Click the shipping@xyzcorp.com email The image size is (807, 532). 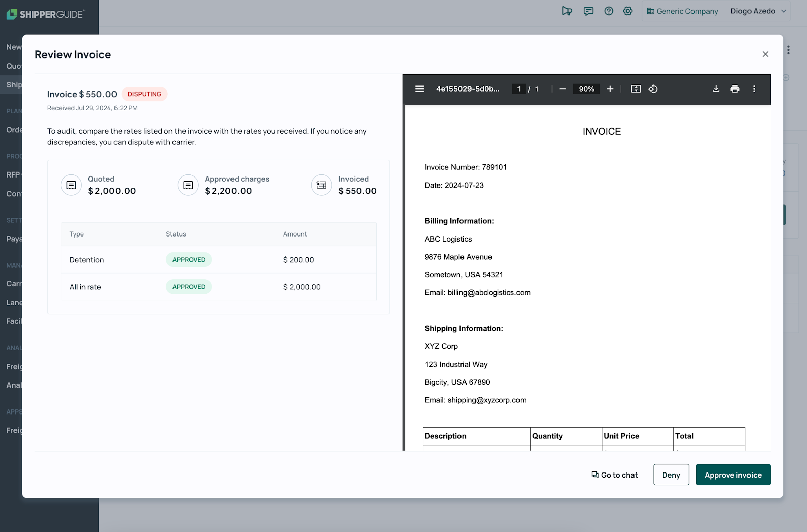coord(487,400)
